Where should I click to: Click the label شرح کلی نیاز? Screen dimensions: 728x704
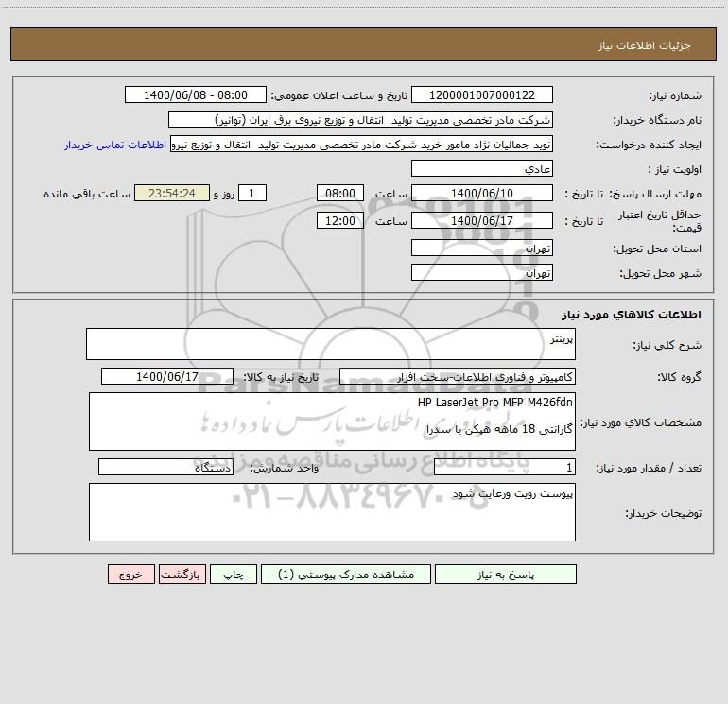pos(667,345)
